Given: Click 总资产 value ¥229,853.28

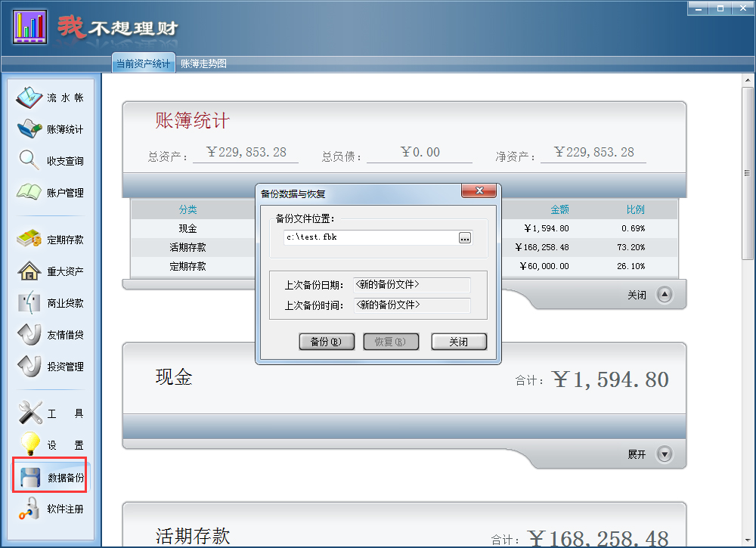Looking at the screenshot, I should pos(246,152).
